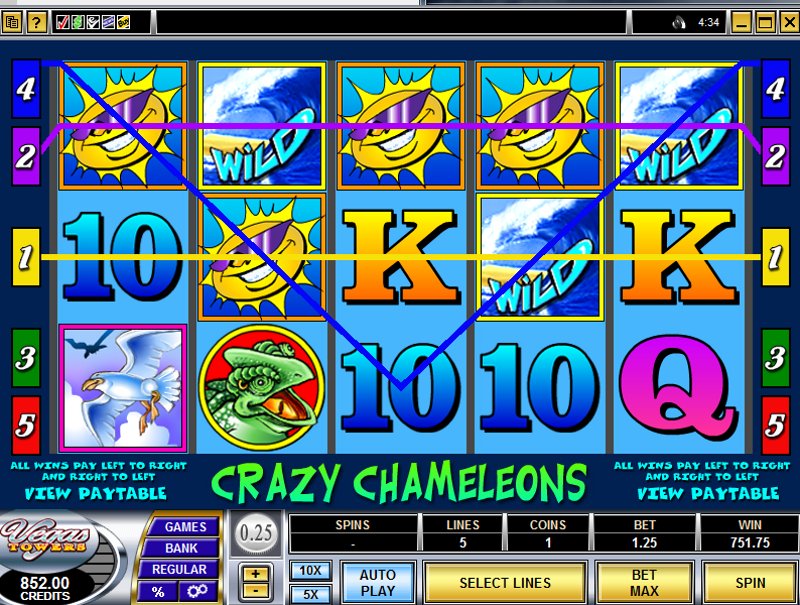The width and height of the screenshot is (800, 605).
Task: Open the gears settings icon
Action: [197, 591]
